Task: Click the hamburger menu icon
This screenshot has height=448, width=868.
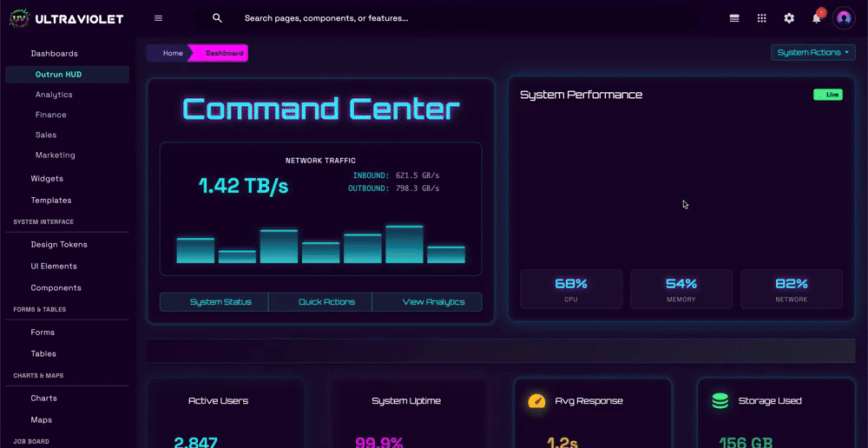Action: pyautogui.click(x=158, y=18)
